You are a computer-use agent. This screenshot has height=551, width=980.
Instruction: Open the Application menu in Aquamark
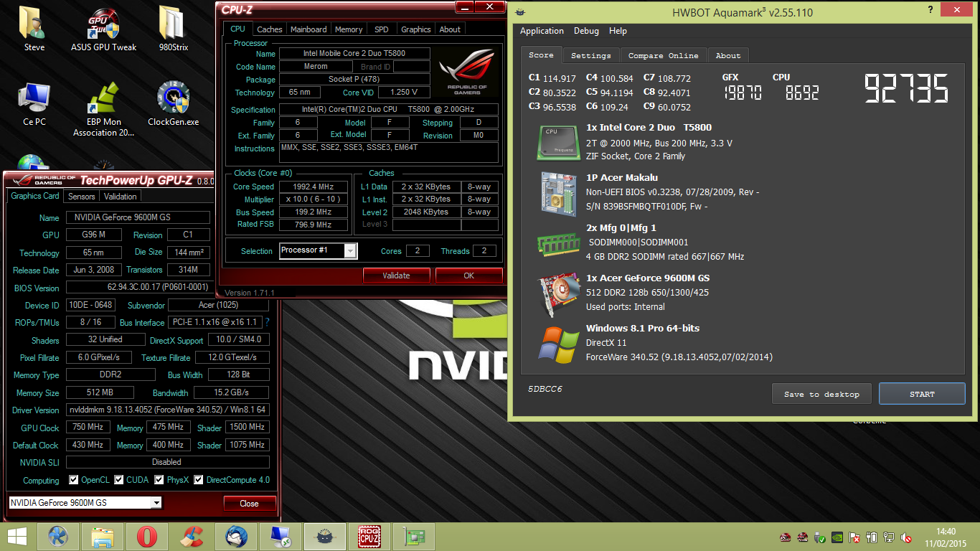[x=542, y=31]
